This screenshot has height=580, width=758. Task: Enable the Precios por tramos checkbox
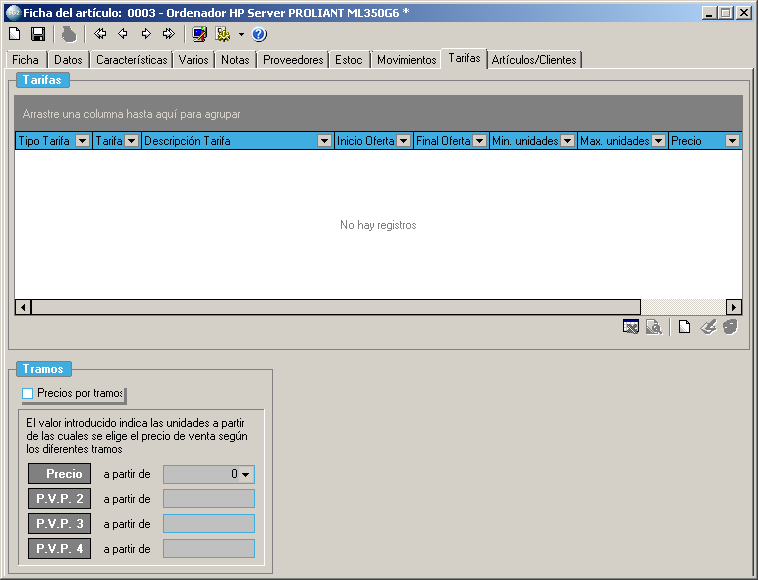click(x=28, y=393)
